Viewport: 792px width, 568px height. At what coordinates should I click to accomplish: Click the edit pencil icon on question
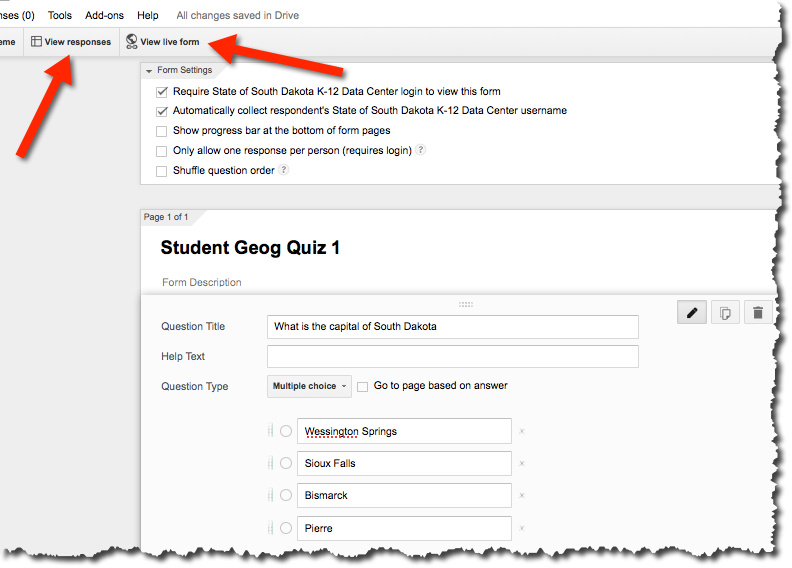pyautogui.click(x=691, y=313)
